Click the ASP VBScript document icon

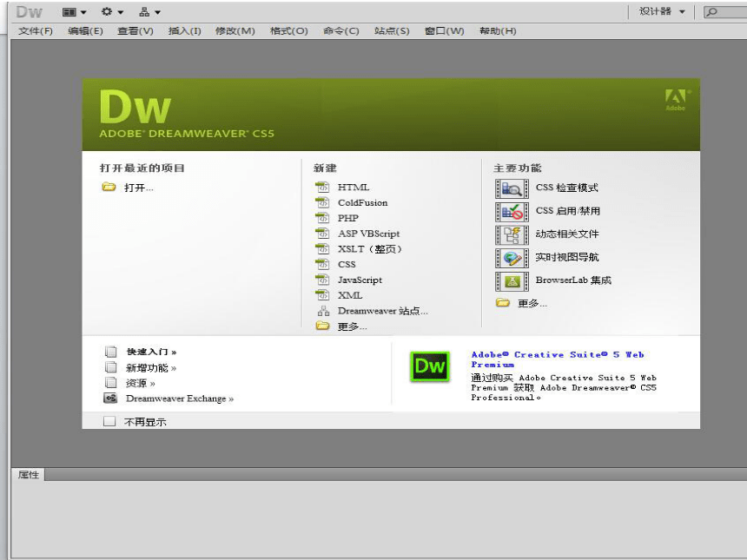pos(322,234)
